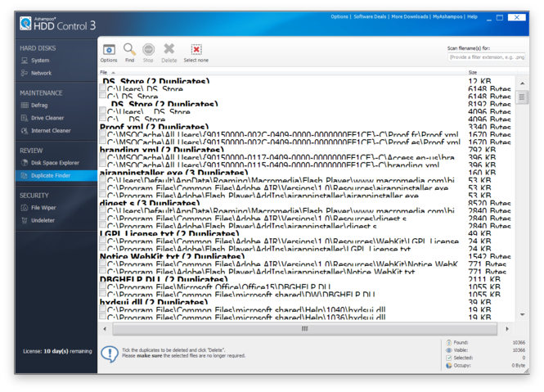The image size is (544, 392).
Task: Select hxdsui.dll (2 Duplicates) group row
Action: [x=305, y=303]
